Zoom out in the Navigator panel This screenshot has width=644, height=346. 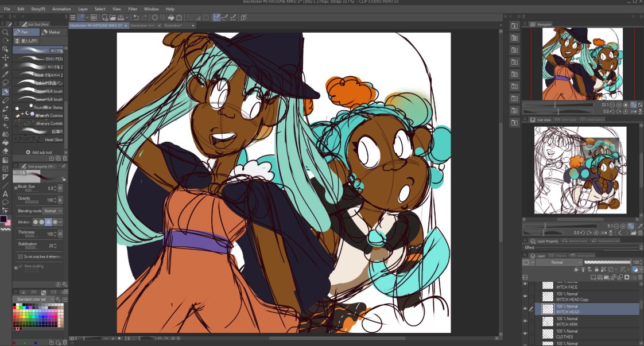612,105
